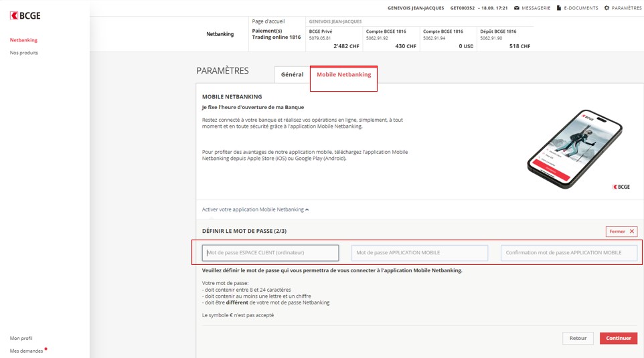Open the Paiement(s) link

pyautogui.click(x=267, y=31)
